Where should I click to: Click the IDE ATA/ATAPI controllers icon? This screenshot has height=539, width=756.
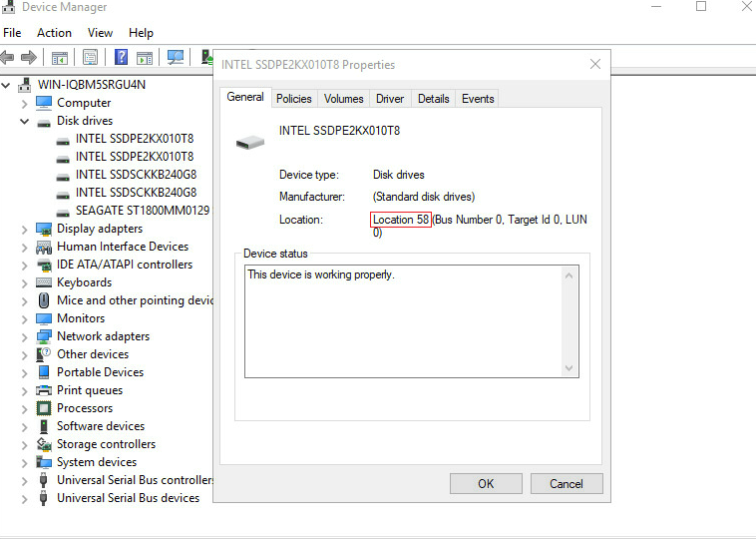coord(44,265)
